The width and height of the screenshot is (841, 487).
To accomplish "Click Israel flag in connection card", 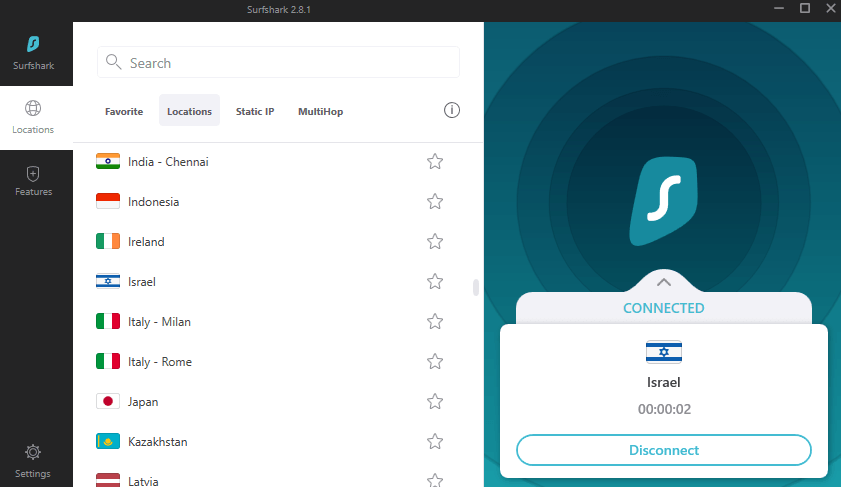I will (x=664, y=352).
